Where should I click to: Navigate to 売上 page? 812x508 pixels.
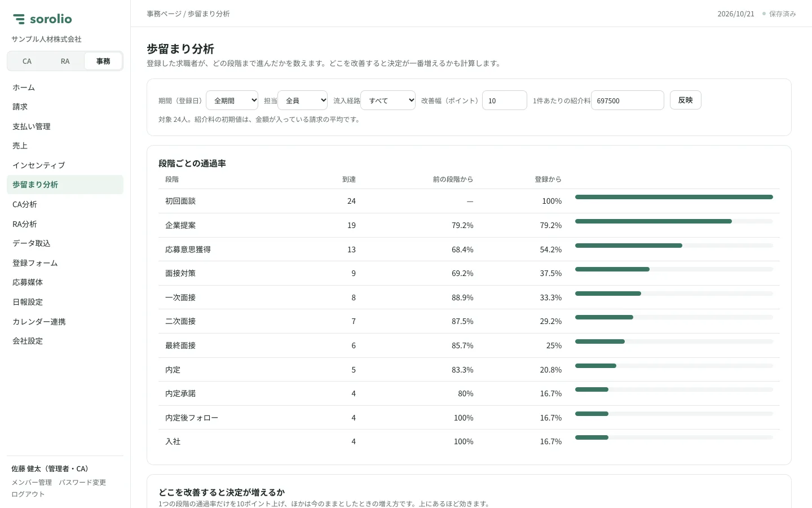(65, 146)
